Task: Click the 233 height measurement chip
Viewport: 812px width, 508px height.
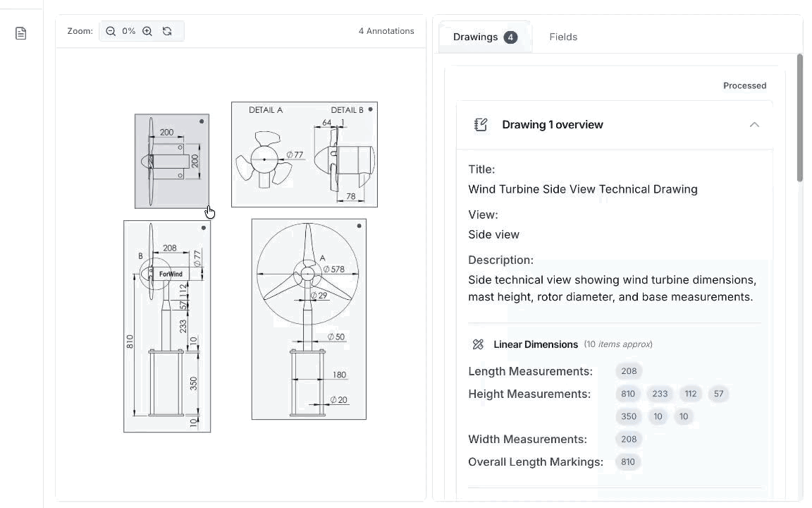Action: [x=660, y=394]
